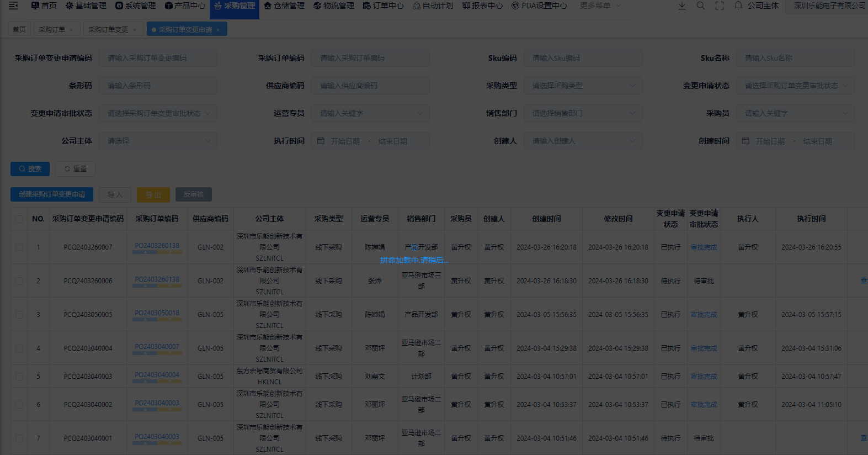The image size is (868, 455).
Task: Click calendar icon in 创建时间 date range
Action: click(745, 141)
